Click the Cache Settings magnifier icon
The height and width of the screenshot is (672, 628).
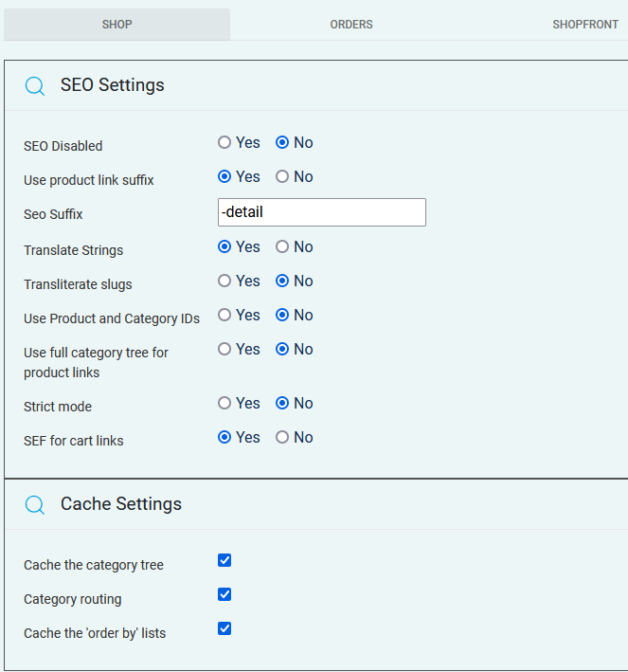click(35, 505)
